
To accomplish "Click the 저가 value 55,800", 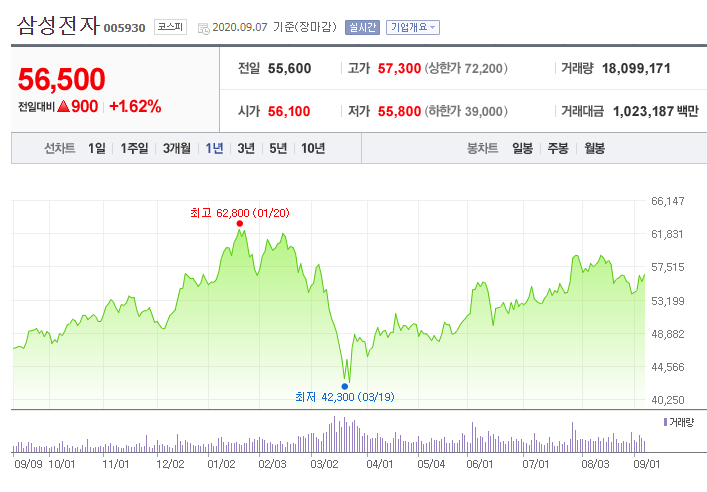I will 399,111.
